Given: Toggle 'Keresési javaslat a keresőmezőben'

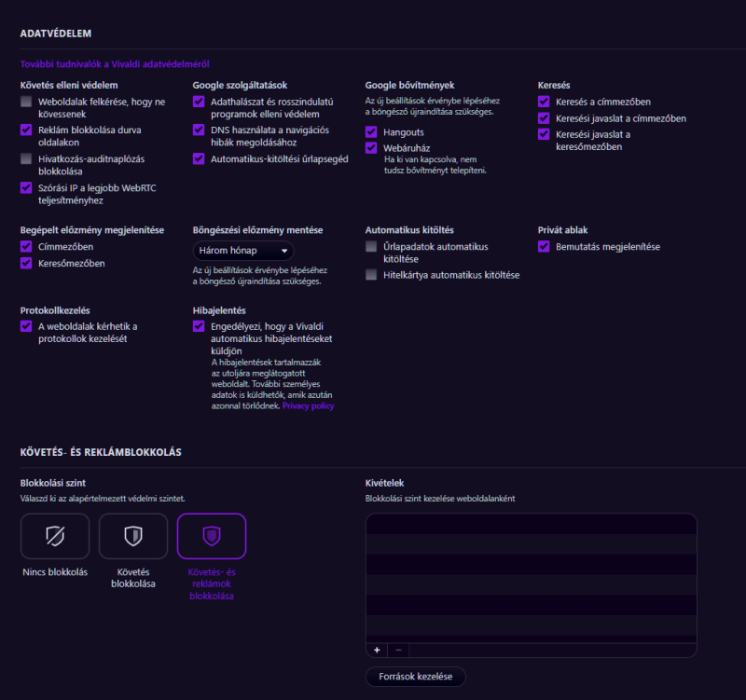Looking at the screenshot, I should [544, 134].
